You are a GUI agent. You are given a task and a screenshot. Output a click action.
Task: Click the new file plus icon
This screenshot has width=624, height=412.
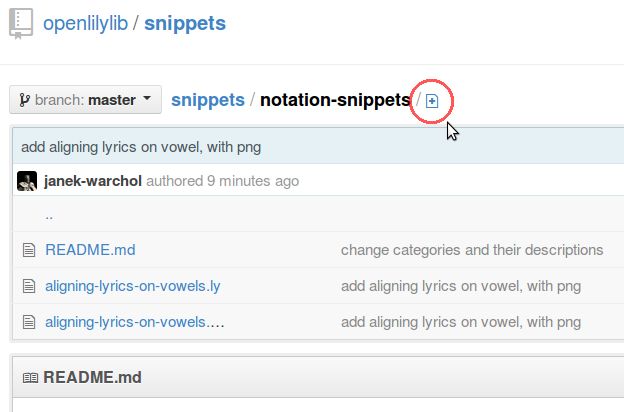click(x=432, y=101)
